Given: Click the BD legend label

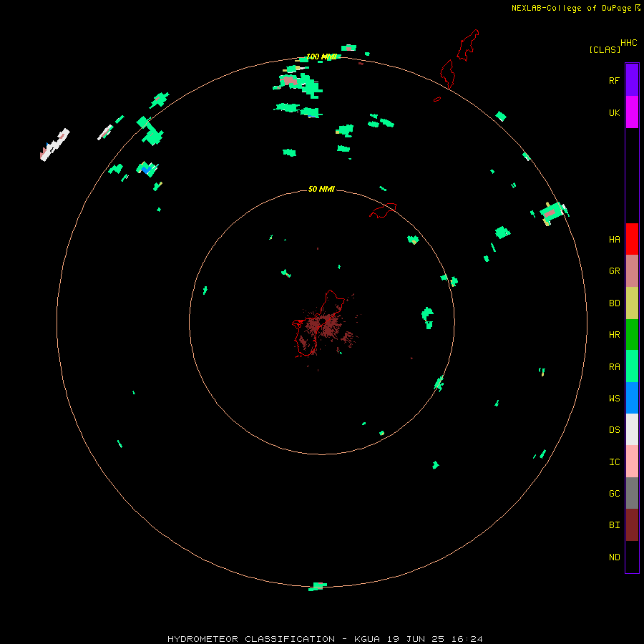Looking at the screenshot, I should click(x=614, y=303).
